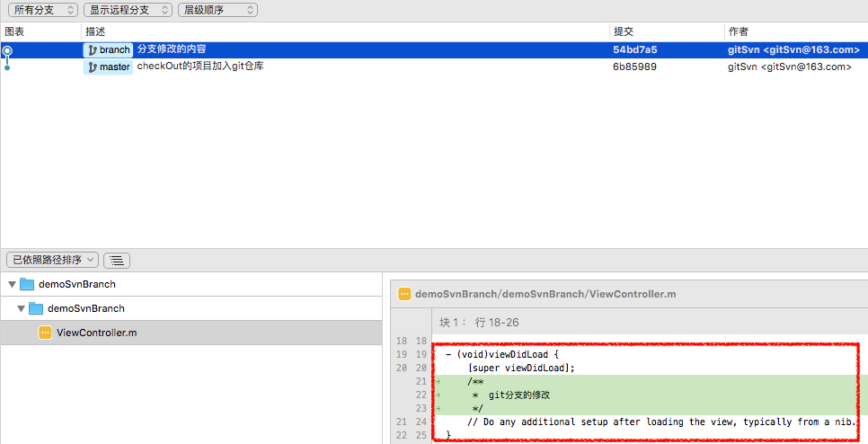
Task: Select the top-level demoSvnBranch folder icon
Action: (x=27, y=285)
